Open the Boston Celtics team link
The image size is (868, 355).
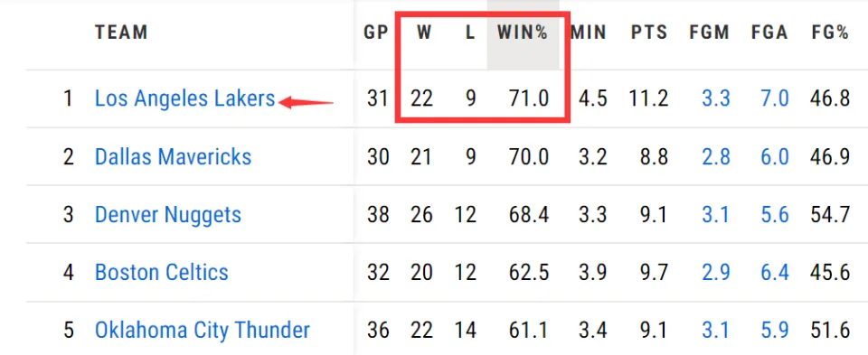[162, 273]
